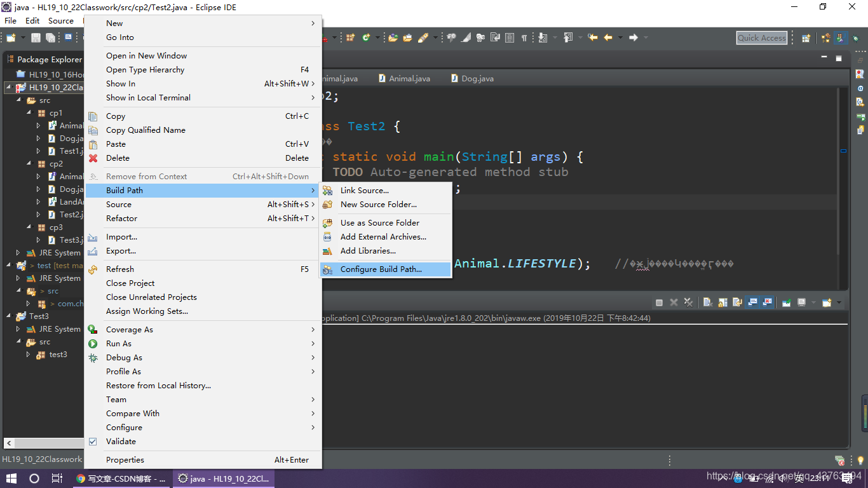
Task: Switch to the Chrome CSDN taskbar window
Action: click(121, 478)
